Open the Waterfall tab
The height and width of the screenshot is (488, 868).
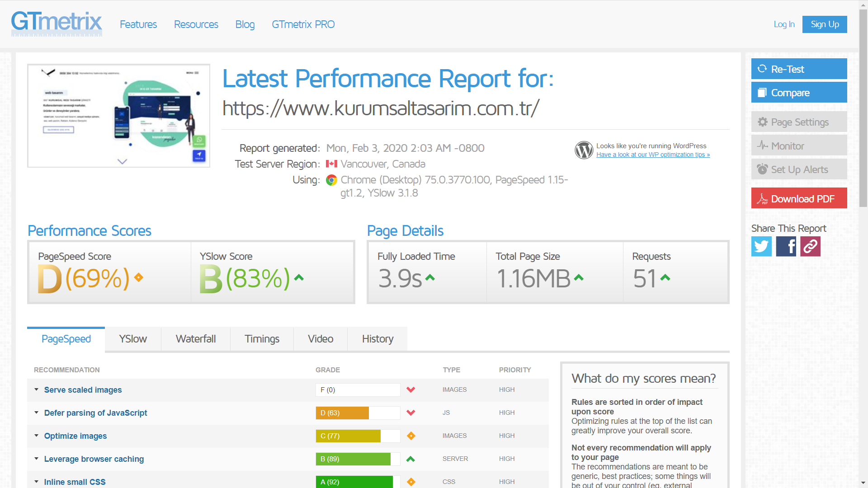[x=196, y=339]
